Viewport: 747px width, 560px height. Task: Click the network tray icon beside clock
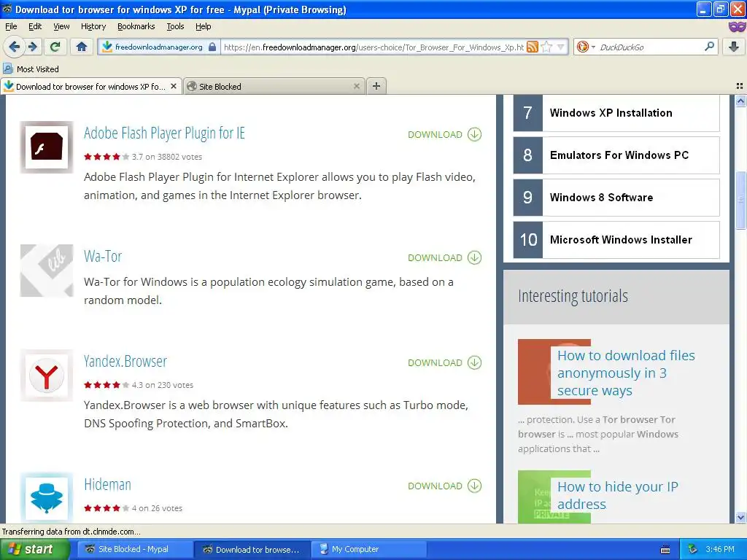(x=692, y=549)
